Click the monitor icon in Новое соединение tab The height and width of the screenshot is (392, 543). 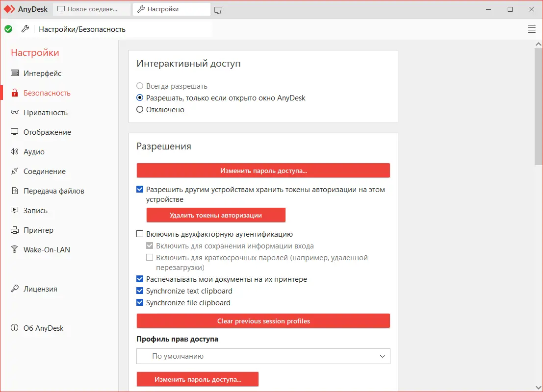pos(61,9)
